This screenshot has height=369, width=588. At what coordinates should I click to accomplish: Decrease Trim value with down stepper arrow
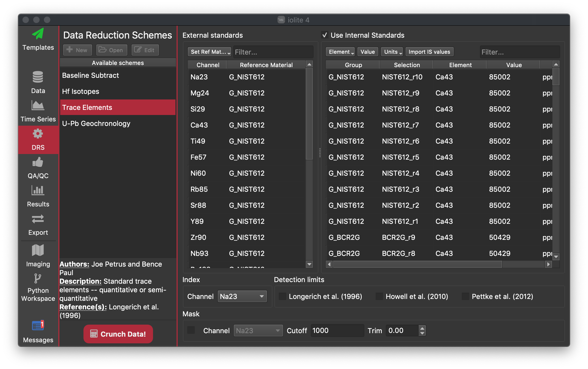(422, 333)
